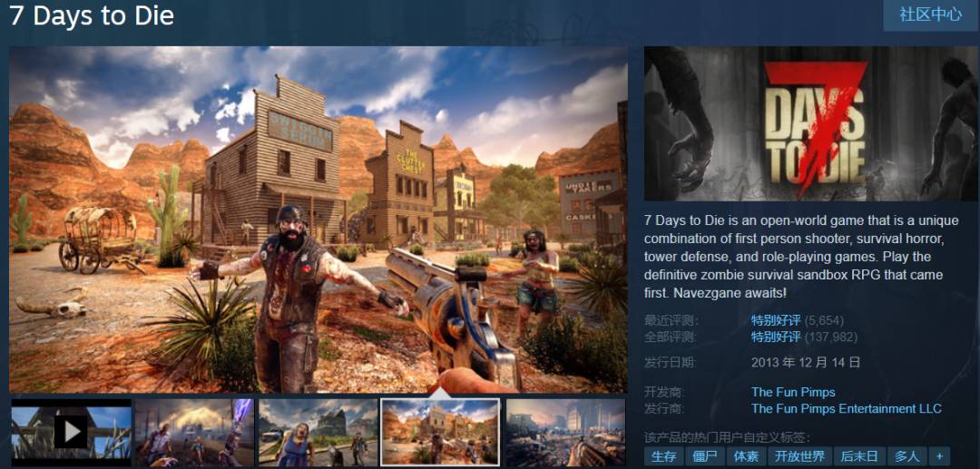Click the 发行日期 label
980x469 pixels.
pyautogui.click(x=671, y=362)
